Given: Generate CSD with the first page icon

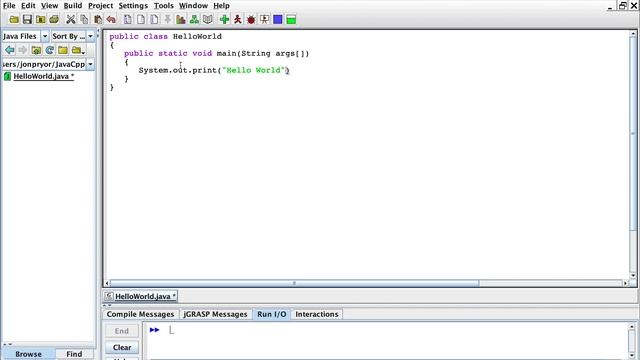Looking at the screenshot, I should 128,19.
